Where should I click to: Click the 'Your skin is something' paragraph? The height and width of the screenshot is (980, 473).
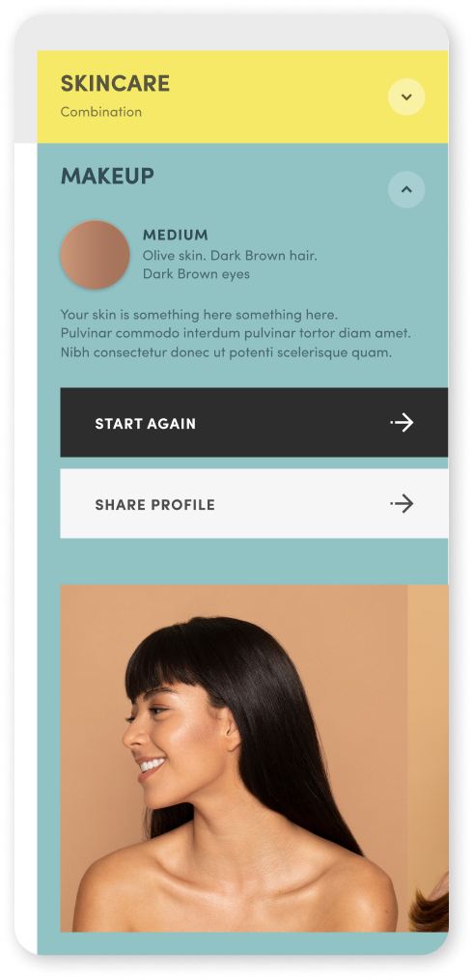tap(199, 315)
